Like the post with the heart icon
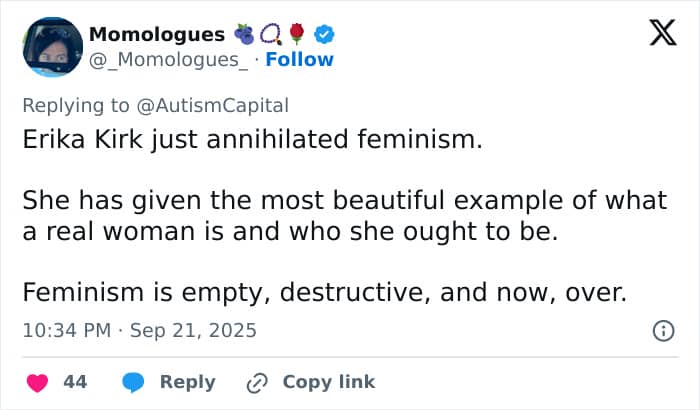The width and height of the screenshot is (700, 410). pos(37,382)
